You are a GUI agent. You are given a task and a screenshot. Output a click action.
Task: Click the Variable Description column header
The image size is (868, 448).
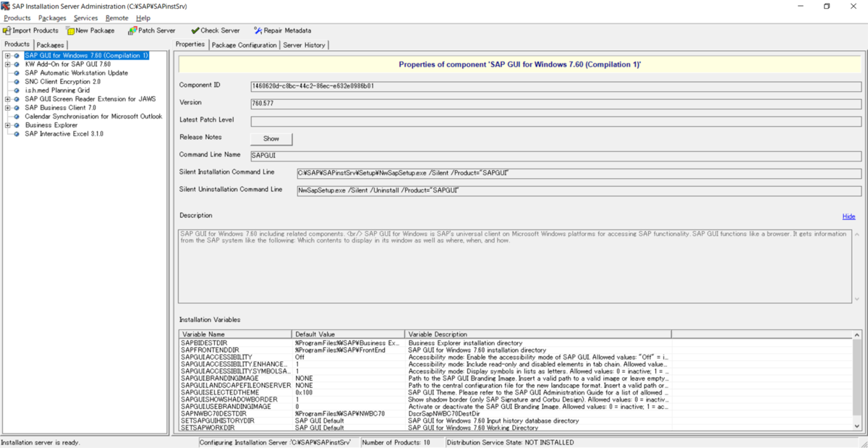tap(538, 334)
